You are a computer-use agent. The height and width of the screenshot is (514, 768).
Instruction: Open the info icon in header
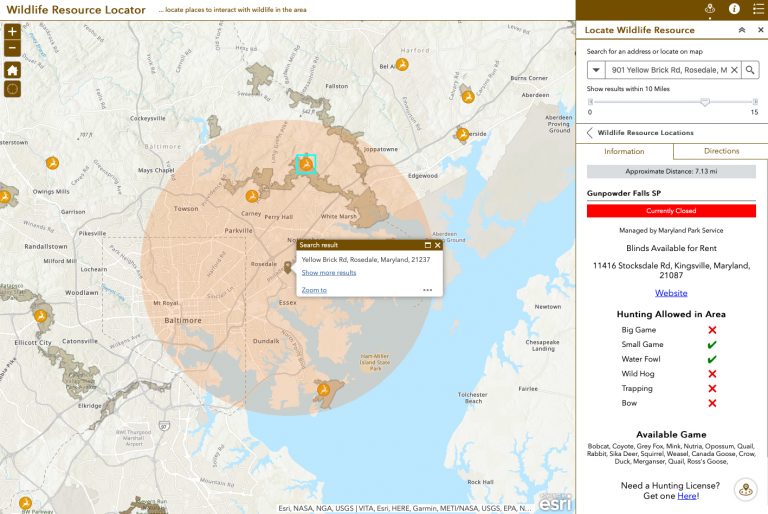pos(734,9)
